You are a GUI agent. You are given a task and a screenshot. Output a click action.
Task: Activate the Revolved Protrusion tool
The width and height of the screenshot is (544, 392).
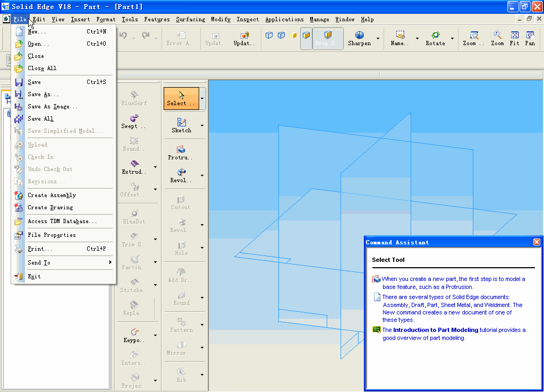point(181,175)
